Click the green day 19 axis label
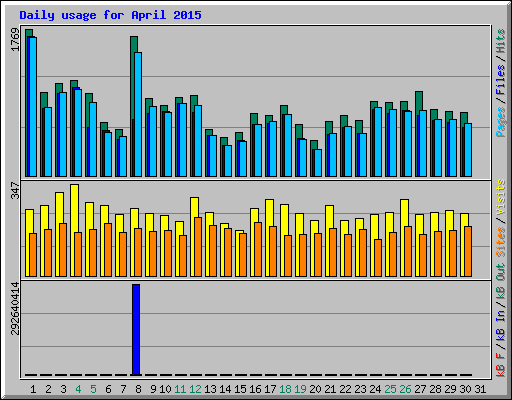Image resolution: width=512 pixels, height=400 pixels. click(x=300, y=389)
